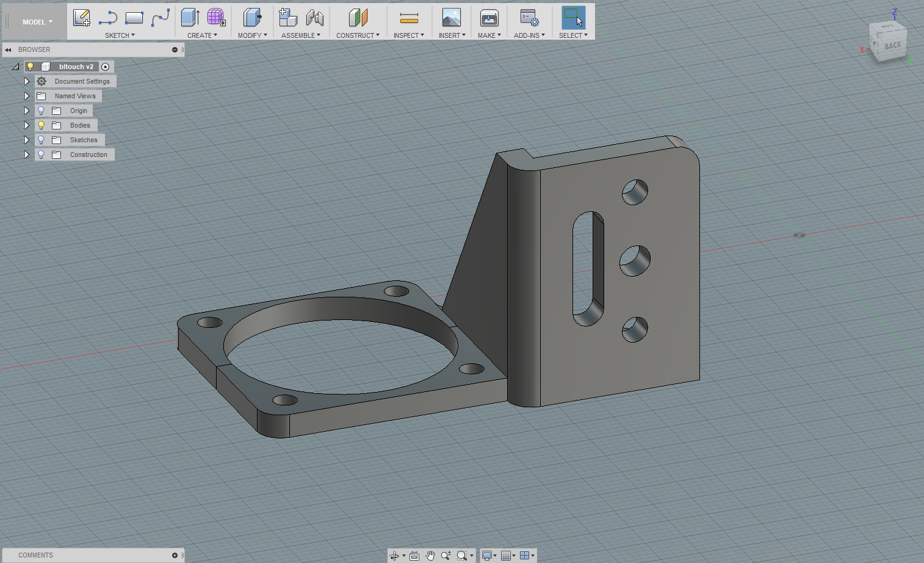Expand the Named Views folder

26,96
